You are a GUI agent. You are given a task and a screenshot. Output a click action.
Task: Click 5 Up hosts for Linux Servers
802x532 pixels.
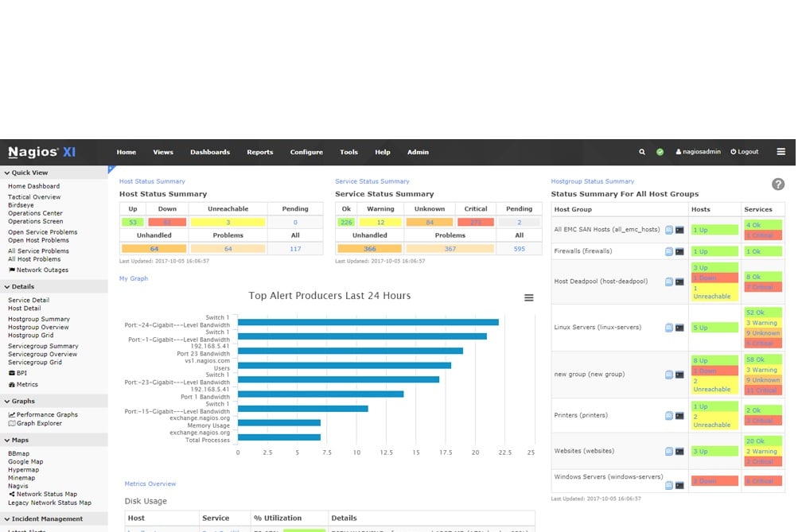click(x=714, y=328)
